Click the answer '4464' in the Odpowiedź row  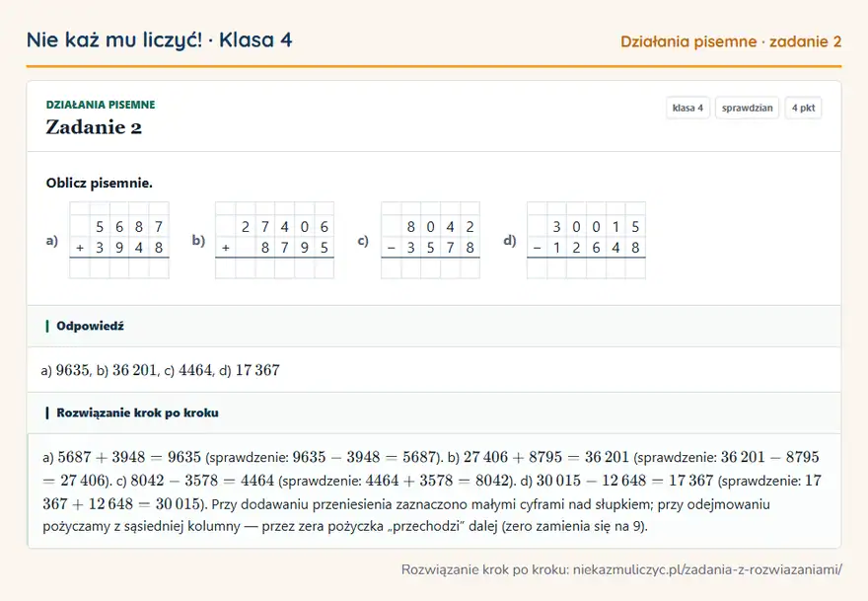(x=195, y=370)
